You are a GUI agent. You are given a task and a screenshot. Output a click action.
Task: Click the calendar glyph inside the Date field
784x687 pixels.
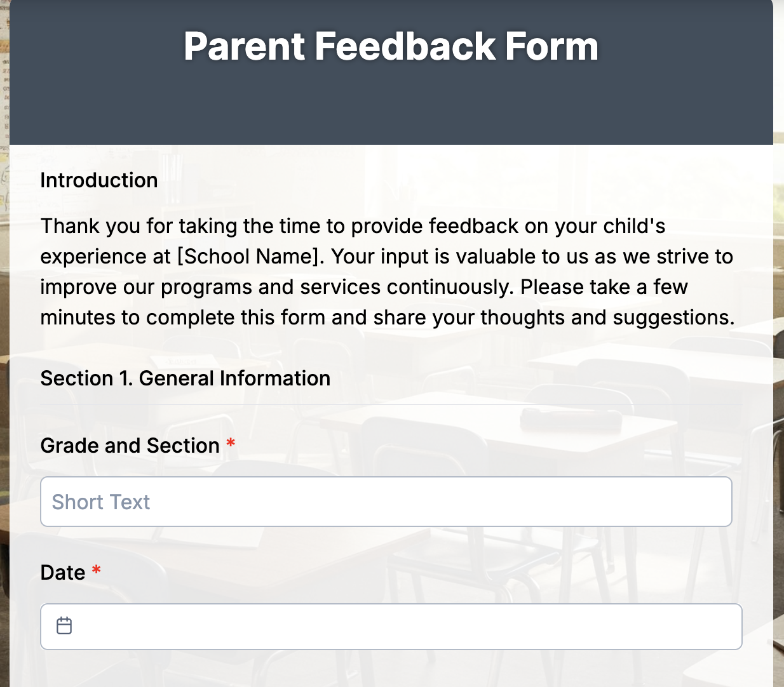(x=64, y=626)
